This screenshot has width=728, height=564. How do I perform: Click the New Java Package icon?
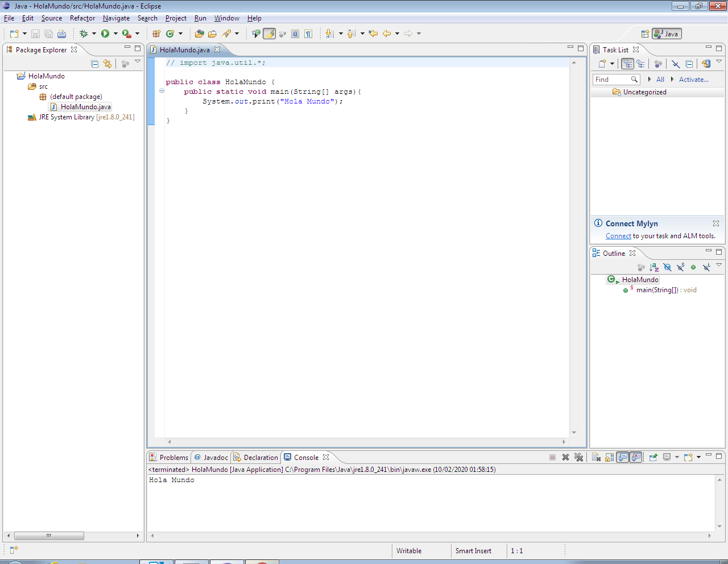[156, 34]
